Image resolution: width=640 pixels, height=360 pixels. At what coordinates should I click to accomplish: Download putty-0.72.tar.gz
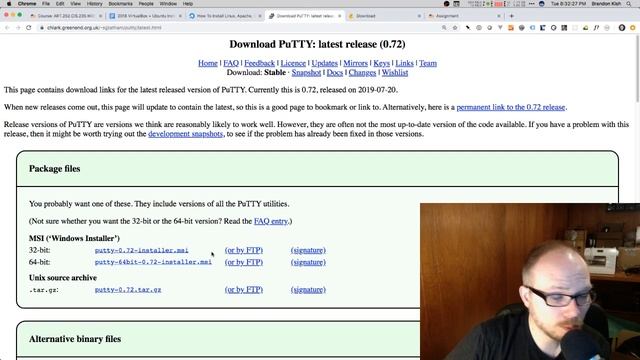coord(128,289)
